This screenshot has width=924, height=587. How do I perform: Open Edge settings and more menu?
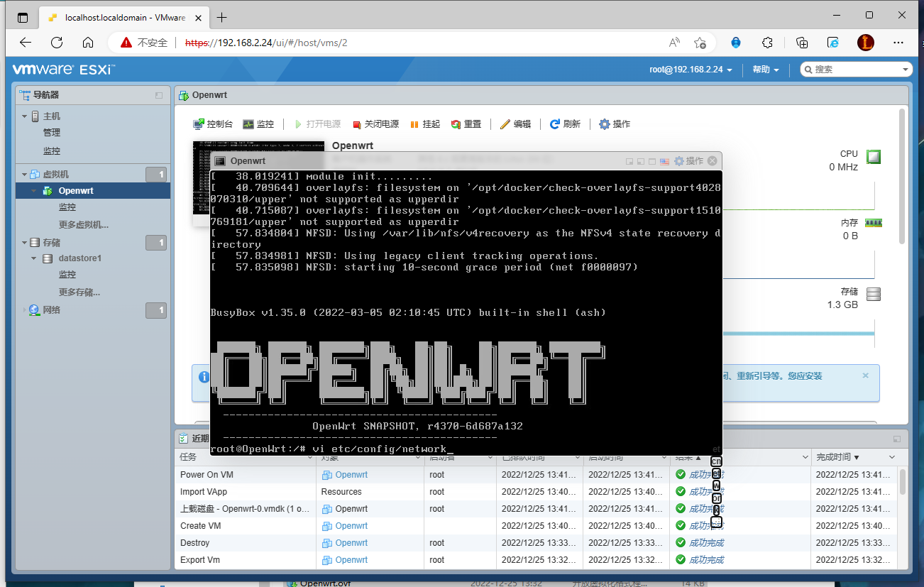pos(900,43)
